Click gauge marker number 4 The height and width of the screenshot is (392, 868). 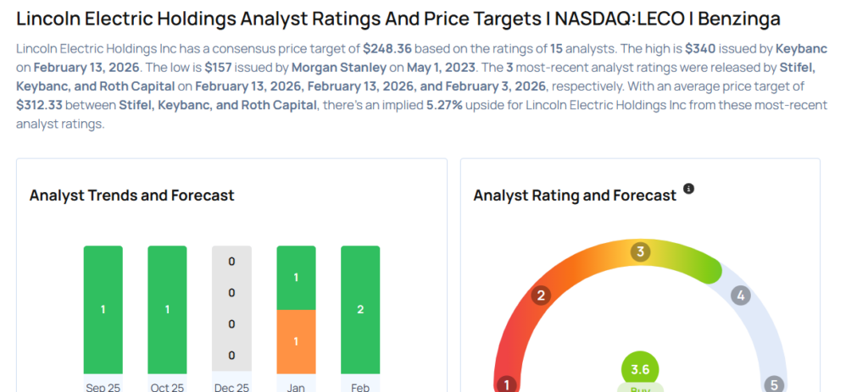741,295
